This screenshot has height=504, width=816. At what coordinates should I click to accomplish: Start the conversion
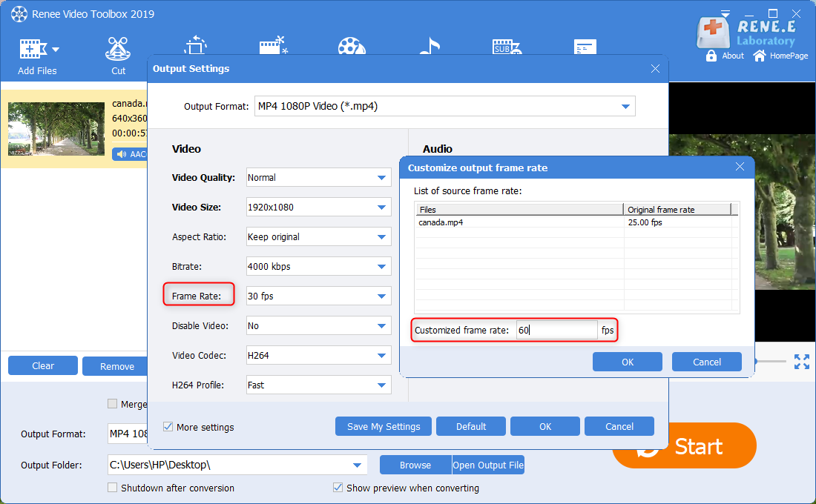tap(697, 446)
